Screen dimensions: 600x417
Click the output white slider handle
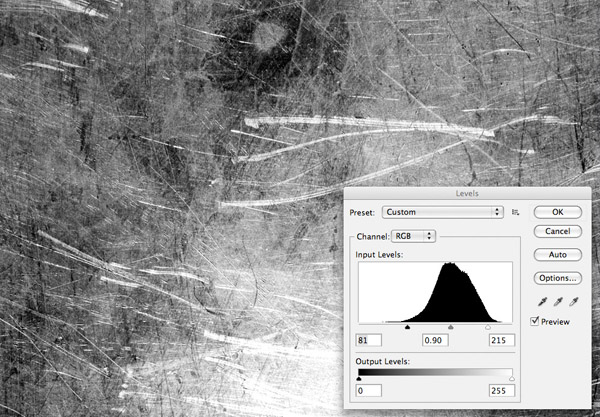[512, 379]
